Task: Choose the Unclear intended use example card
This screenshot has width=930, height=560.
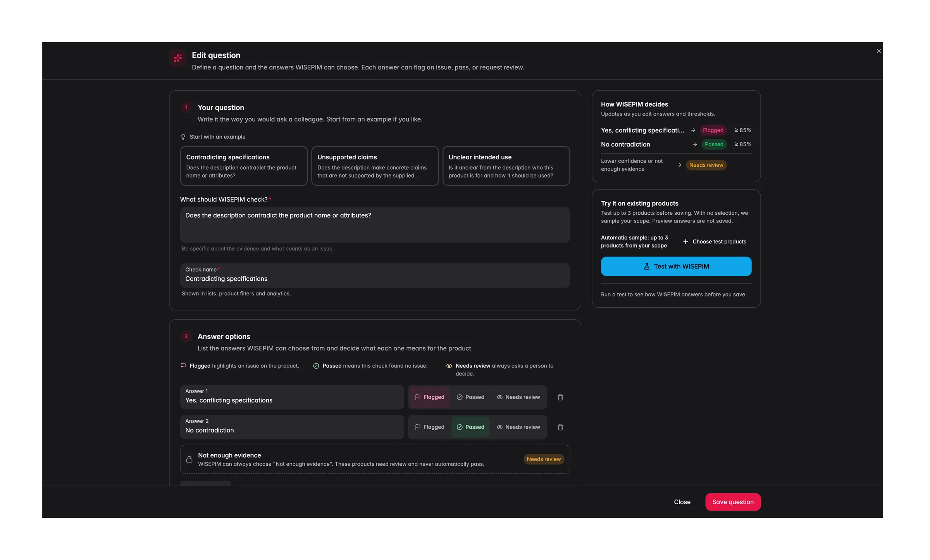Action: pyautogui.click(x=506, y=166)
